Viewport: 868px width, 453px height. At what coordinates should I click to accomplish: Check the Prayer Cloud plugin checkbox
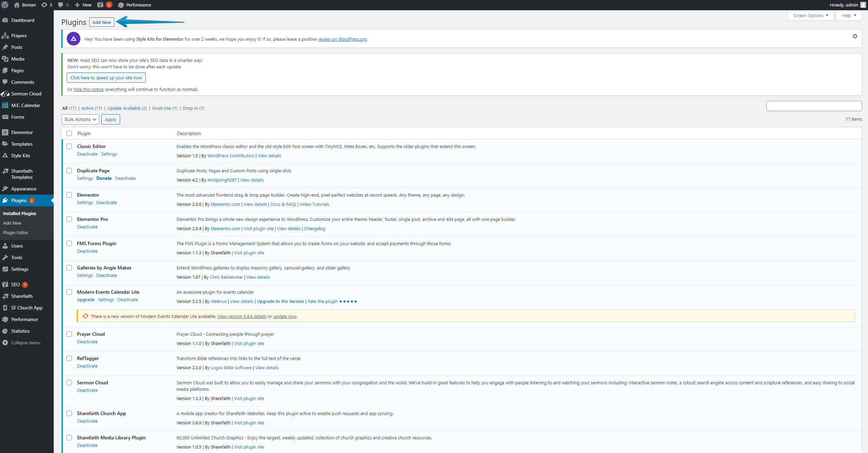coord(69,334)
